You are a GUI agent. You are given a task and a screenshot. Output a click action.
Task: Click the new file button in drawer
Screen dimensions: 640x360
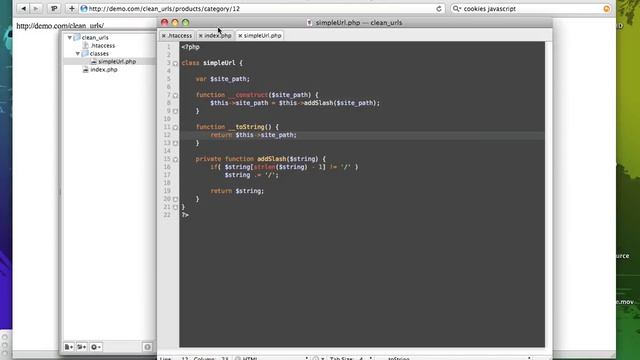click(69, 347)
